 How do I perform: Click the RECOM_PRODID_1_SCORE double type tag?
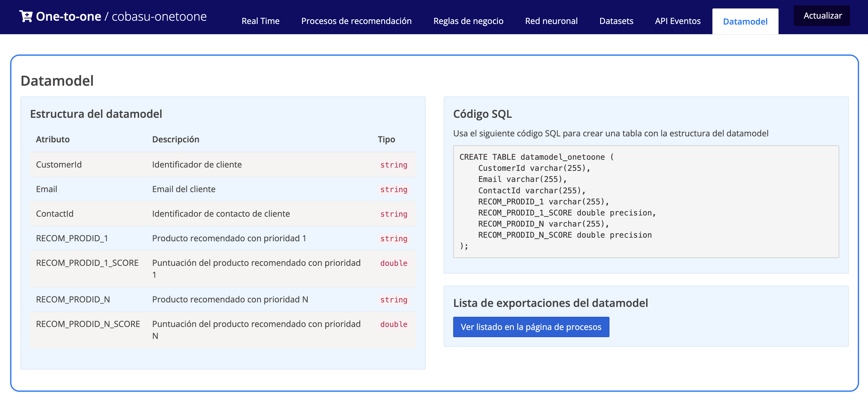(394, 263)
